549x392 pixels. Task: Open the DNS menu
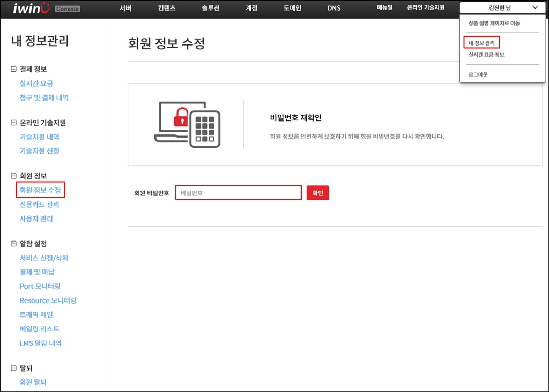(334, 8)
